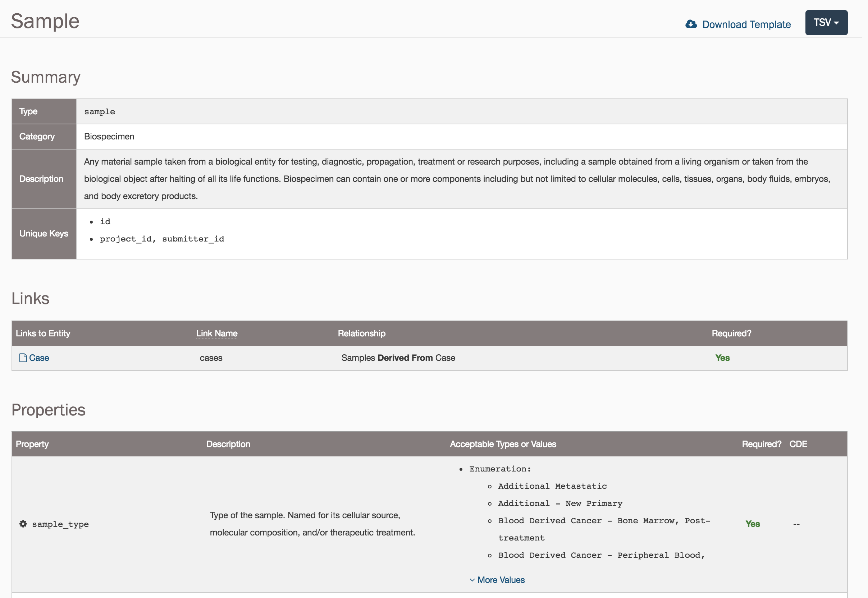Click the Additional Metastatic enumeration value
Image resolution: width=868 pixels, height=598 pixels.
(x=552, y=486)
